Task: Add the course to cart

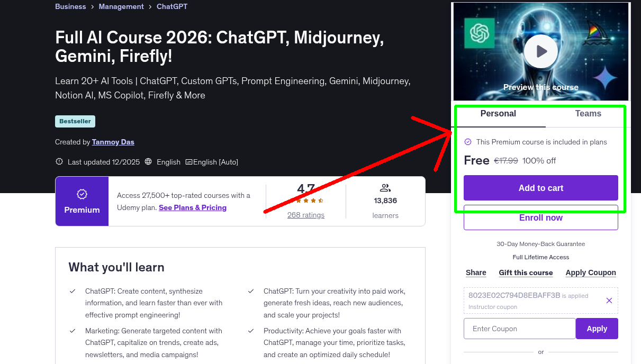Action: click(x=540, y=188)
